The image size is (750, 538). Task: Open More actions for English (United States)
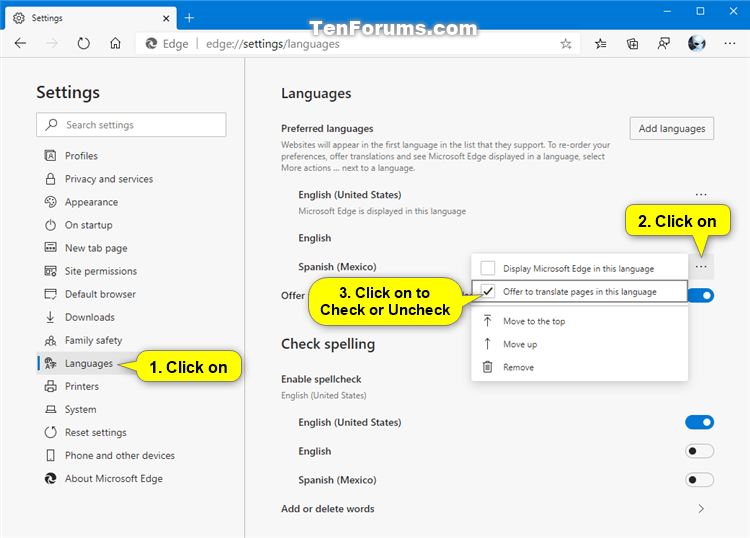701,195
